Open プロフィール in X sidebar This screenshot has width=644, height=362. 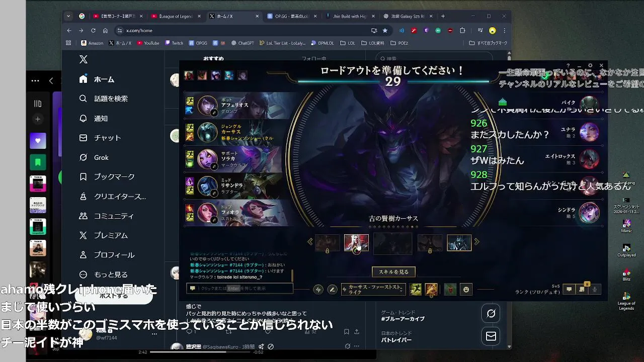[107, 255]
